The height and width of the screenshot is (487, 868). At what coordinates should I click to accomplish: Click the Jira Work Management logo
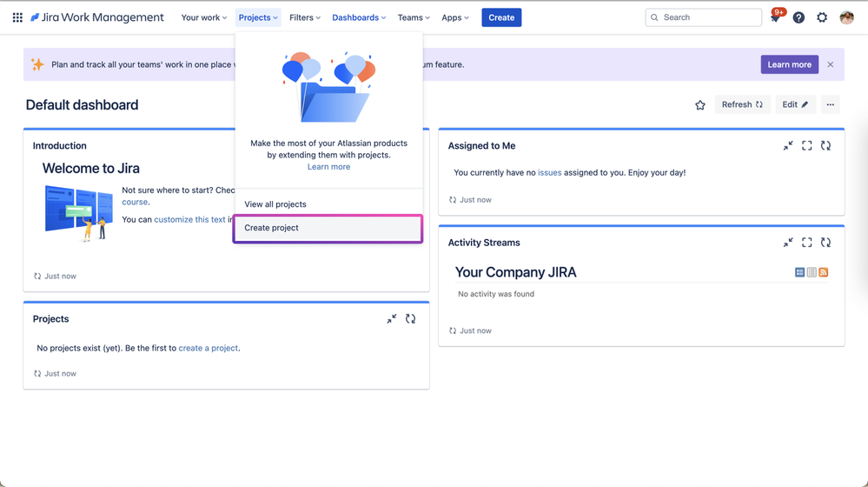coord(96,17)
